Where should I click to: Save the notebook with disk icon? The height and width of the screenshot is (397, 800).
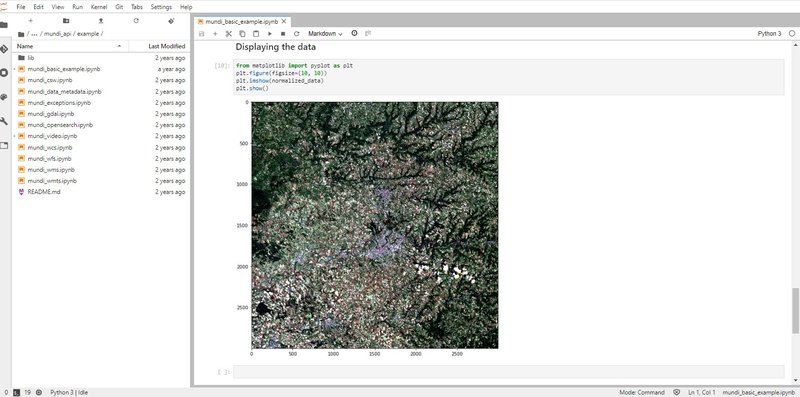coord(202,34)
